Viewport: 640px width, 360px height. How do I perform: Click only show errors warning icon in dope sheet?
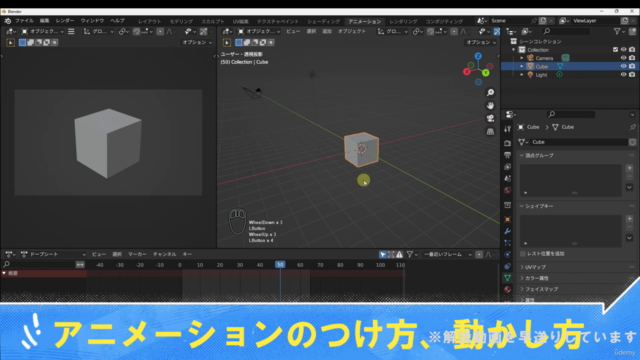(399, 254)
